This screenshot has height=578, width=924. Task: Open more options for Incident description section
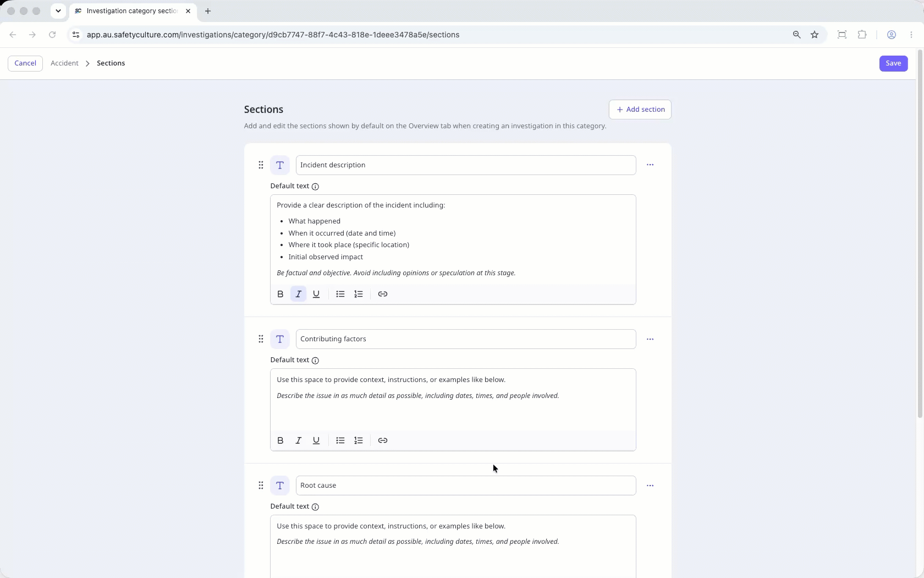(x=650, y=165)
